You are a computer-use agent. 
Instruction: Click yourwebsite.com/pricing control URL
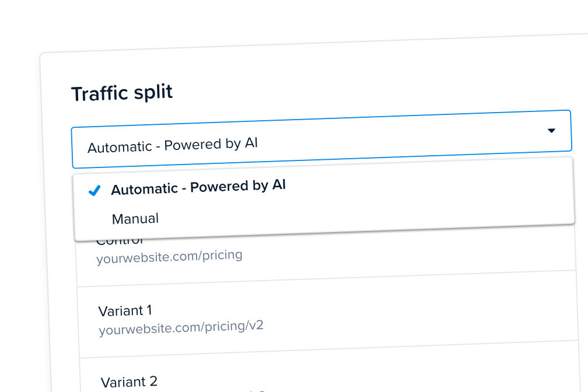(170, 257)
